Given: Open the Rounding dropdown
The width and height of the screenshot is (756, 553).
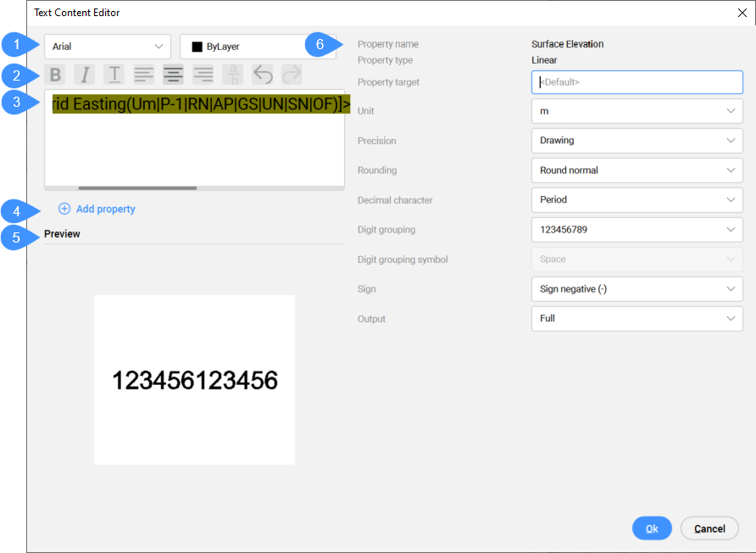Looking at the screenshot, I should tap(636, 170).
